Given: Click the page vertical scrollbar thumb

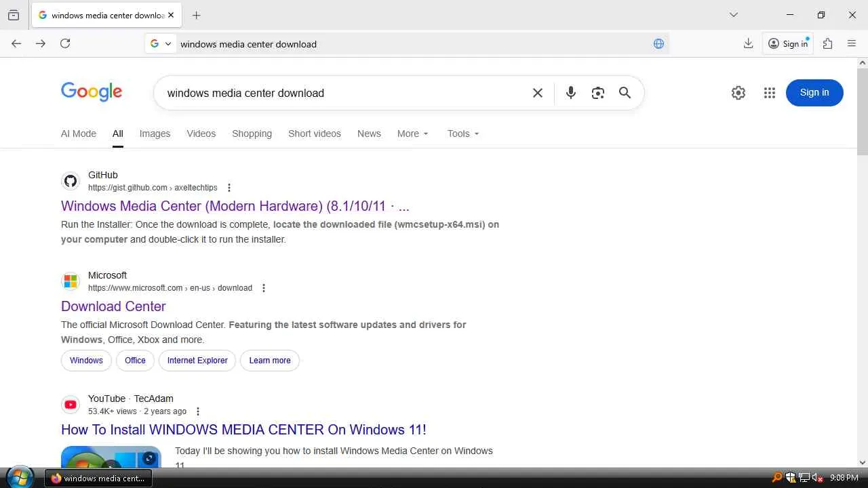Looking at the screenshot, I should coord(863,112).
